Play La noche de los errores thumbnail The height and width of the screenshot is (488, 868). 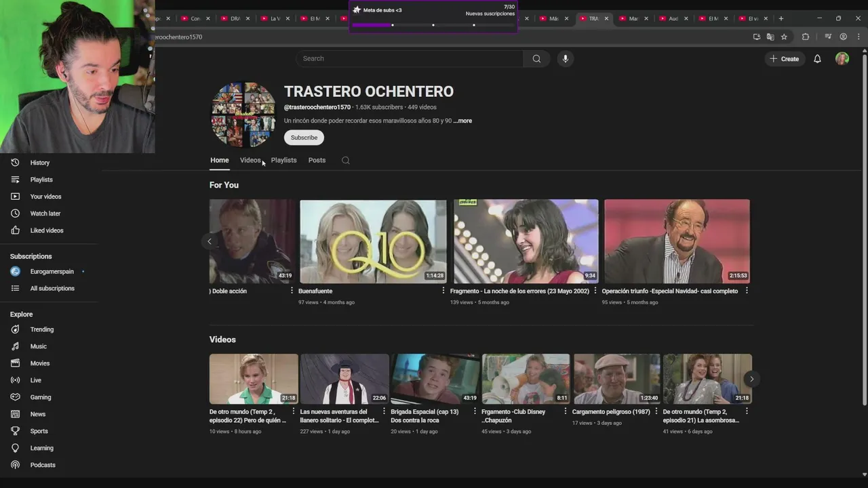click(526, 241)
